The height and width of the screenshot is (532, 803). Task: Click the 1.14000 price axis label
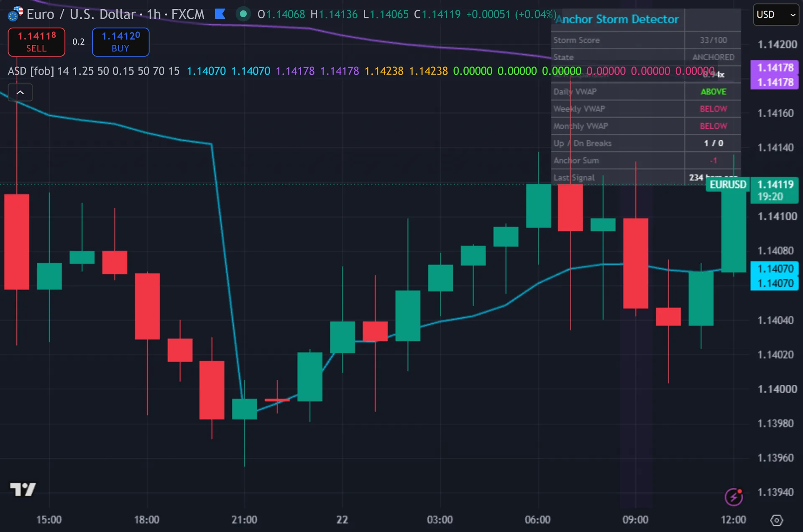pyautogui.click(x=777, y=389)
